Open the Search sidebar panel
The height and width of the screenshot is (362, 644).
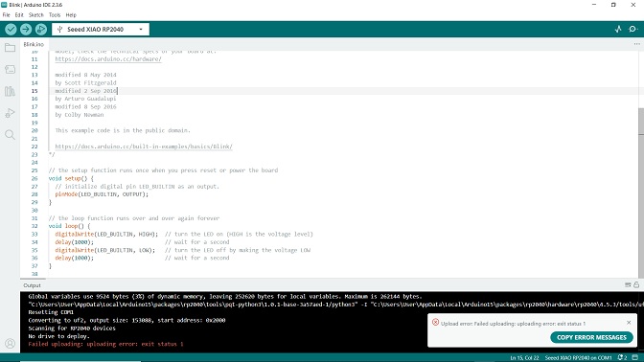(10, 135)
